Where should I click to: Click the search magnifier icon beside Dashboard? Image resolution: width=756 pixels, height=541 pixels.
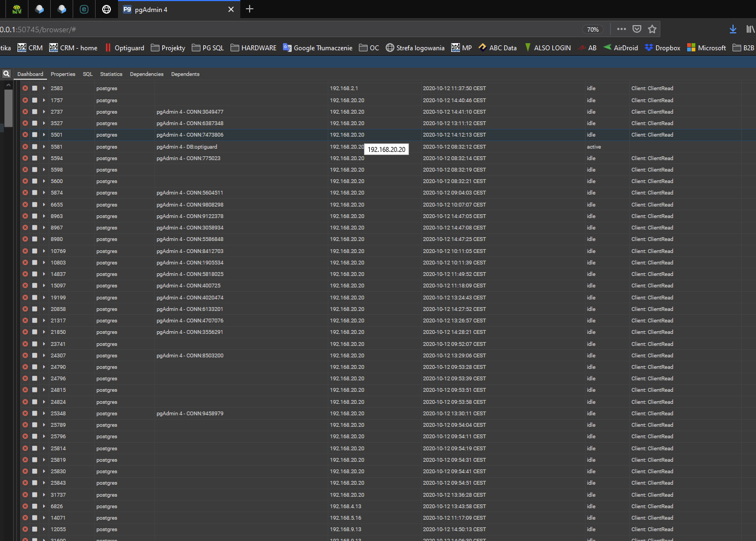7,74
